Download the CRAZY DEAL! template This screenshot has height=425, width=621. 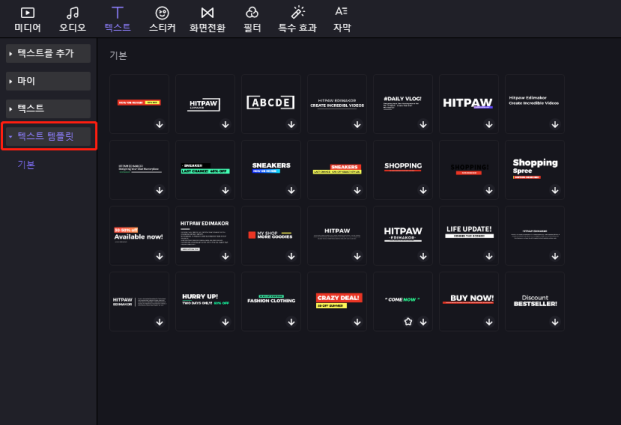click(357, 322)
